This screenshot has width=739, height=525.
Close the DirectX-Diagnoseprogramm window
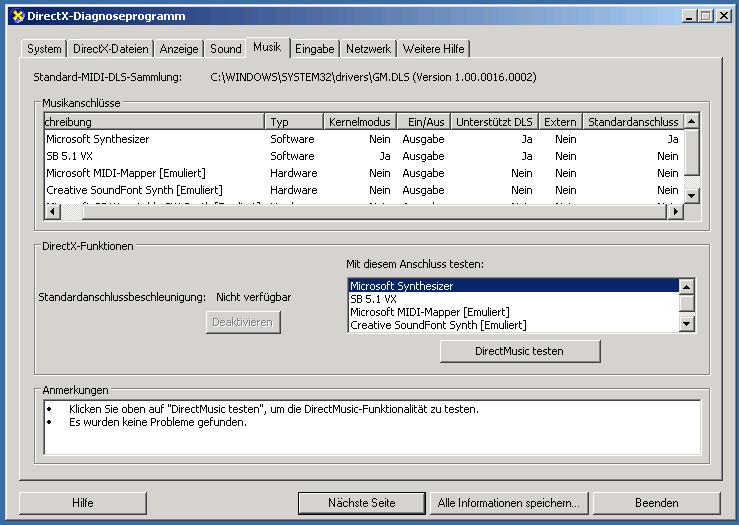[x=724, y=16]
